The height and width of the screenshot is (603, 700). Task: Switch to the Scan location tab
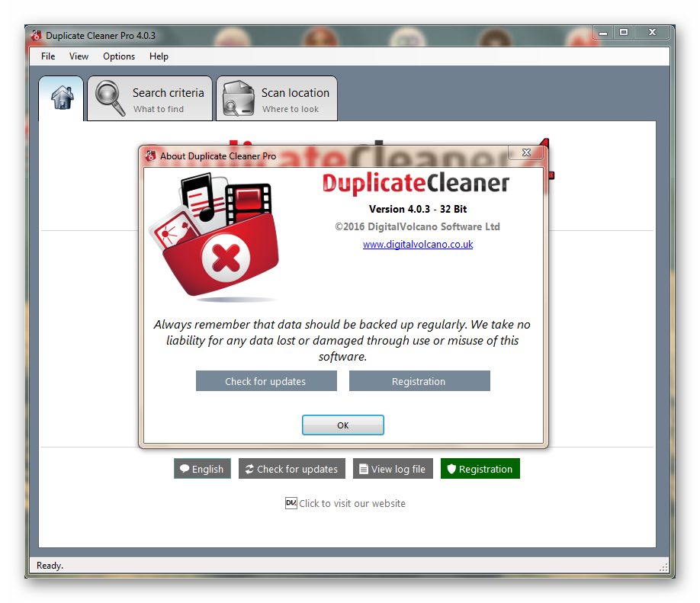pyautogui.click(x=277, y=98)
